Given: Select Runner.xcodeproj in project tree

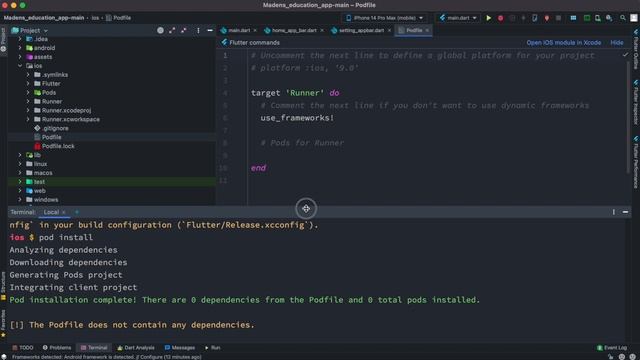Looking at the screenshot, I should 66,110.
